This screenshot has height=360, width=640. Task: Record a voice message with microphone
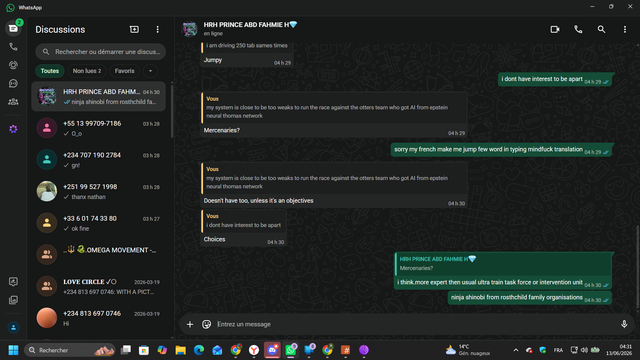coord(624,324)
